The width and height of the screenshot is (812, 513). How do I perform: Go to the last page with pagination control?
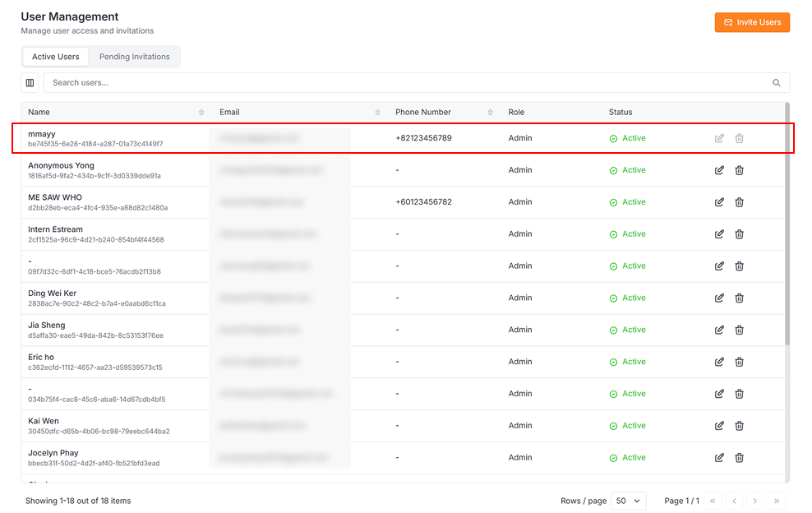776,501
